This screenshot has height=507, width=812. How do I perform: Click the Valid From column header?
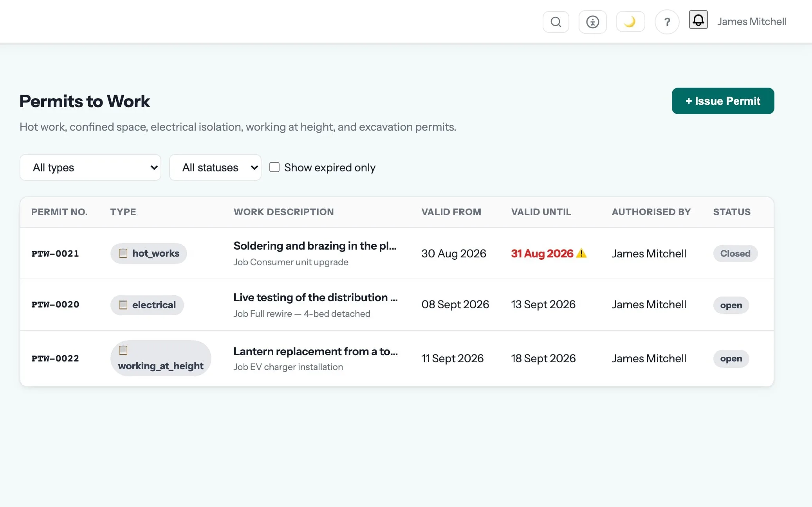pos(451,212)
